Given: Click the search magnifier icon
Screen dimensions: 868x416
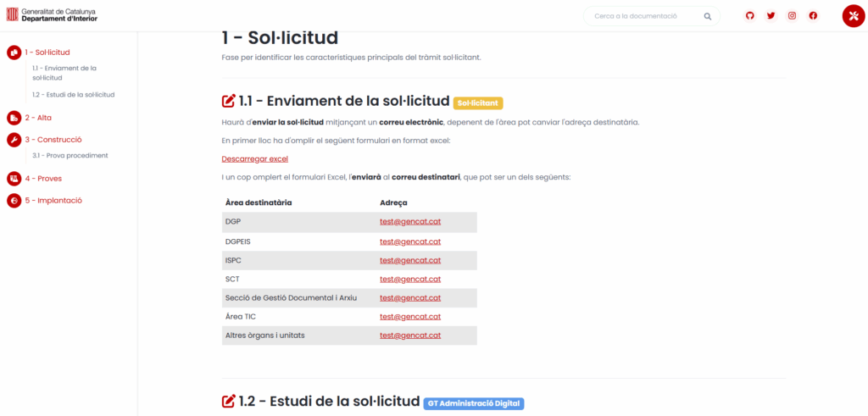Looking at the screenshot, I should coord(708,17).
